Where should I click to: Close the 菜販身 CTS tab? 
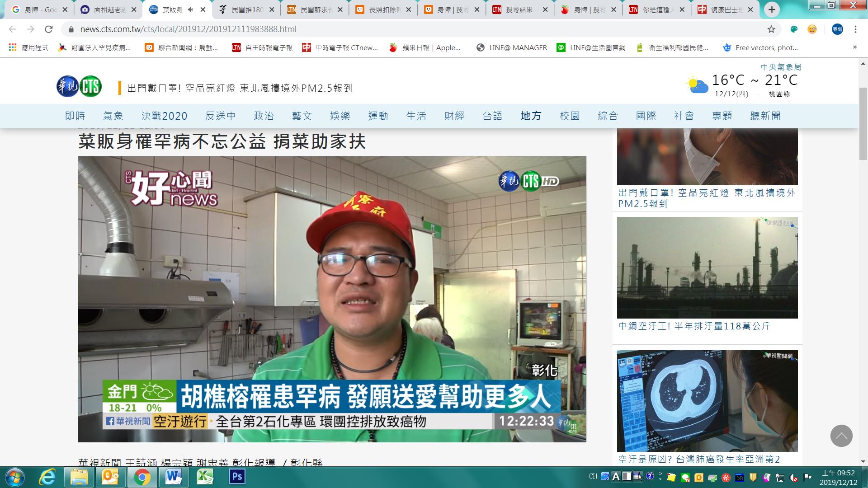203,9
